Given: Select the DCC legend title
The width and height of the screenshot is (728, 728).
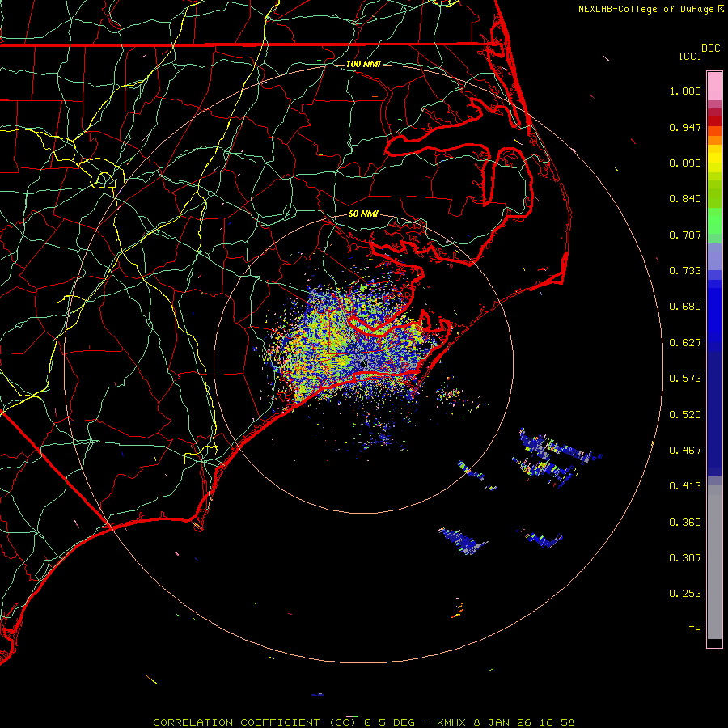Looking at the screenshot, I should point(711,49).
